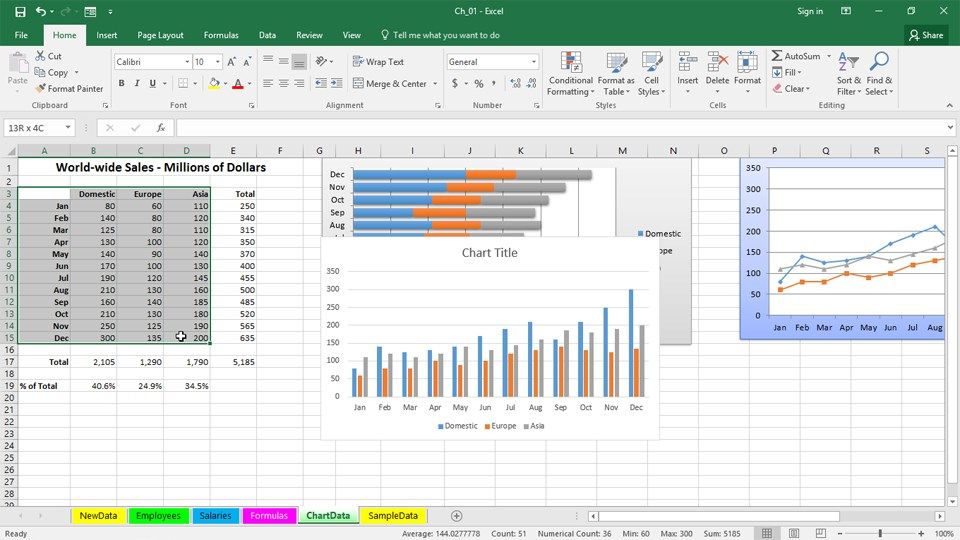Screen dimensions: 960x540
Task: Open the General number format dropdown
Action: click(x=534, y=62)
